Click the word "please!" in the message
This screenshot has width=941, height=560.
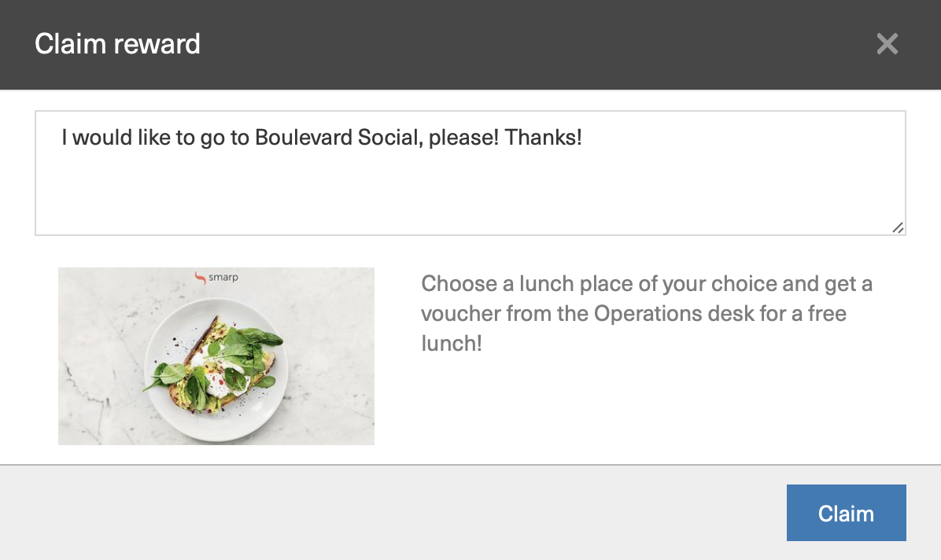point(463,138)
